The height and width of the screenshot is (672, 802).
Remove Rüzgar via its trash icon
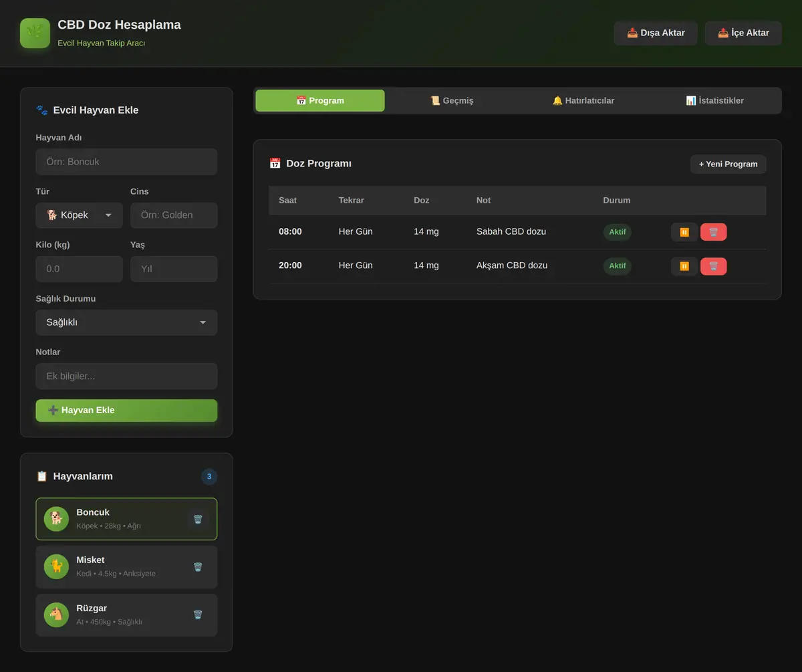tap(198, 615)
